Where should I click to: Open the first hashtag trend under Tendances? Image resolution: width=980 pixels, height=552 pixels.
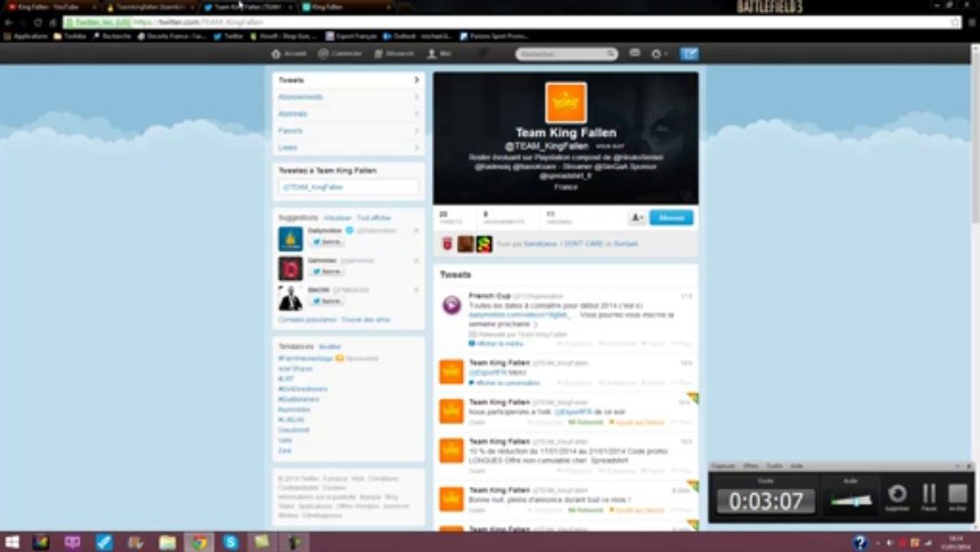(306, 358)
